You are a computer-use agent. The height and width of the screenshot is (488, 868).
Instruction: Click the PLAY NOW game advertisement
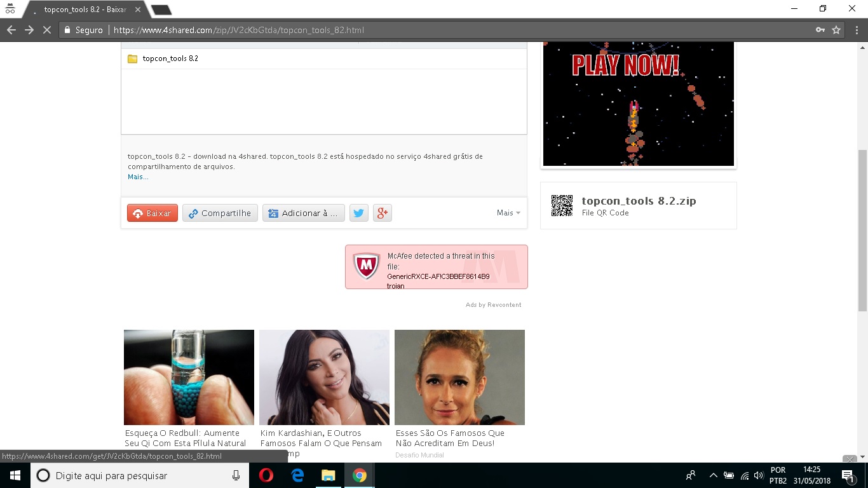coord(639,104)
